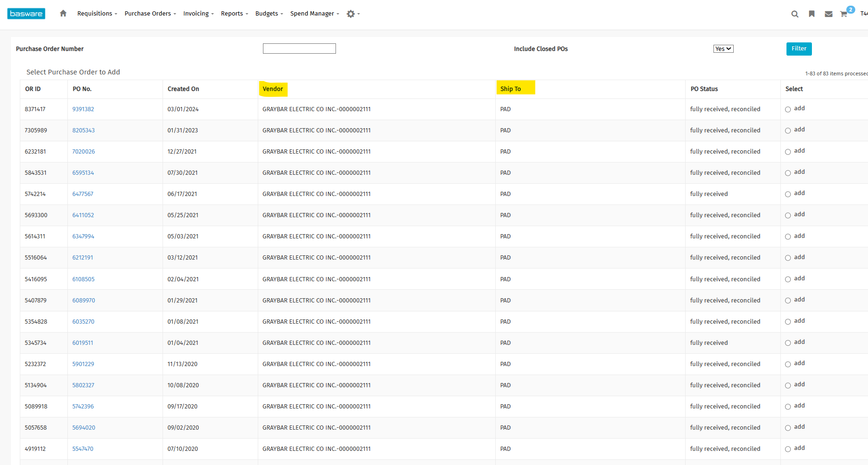Open the messages envelope icon
The image size is (868, 465).
828,14
